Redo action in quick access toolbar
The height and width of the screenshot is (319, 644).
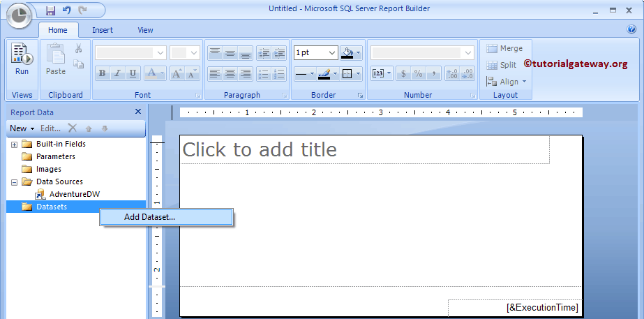pos(82,10)
